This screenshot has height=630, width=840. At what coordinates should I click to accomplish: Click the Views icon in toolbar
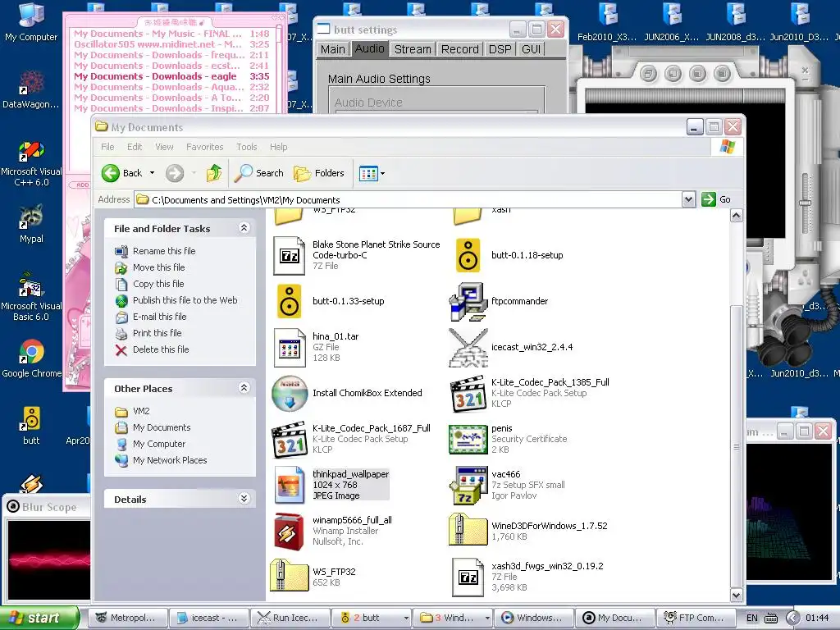coord(368,174)
